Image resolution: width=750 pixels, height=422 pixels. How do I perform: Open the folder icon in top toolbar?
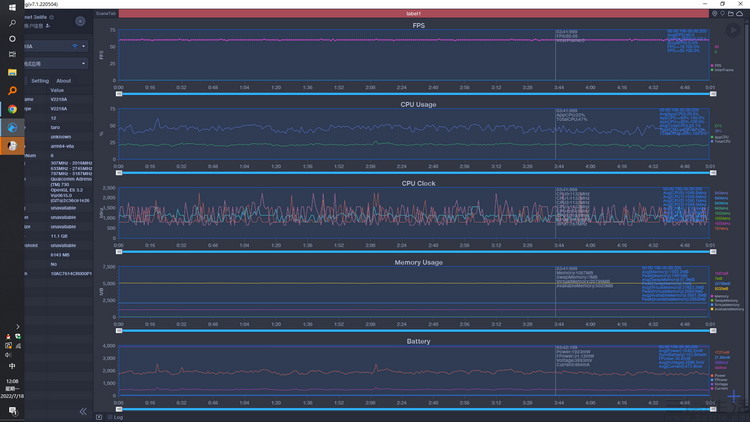coord(731,14)
